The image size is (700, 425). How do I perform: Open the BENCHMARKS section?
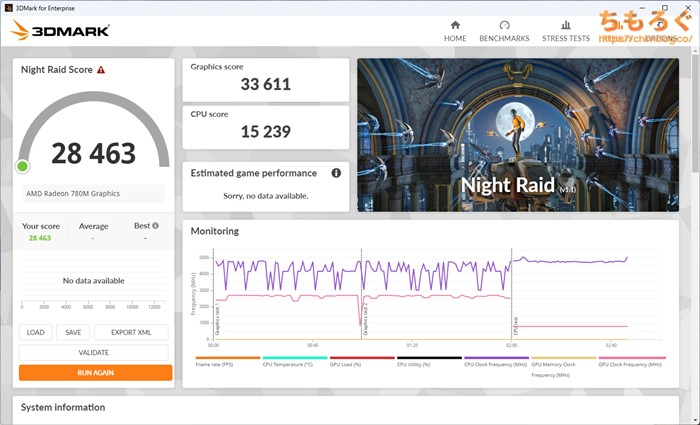(504, 32)
